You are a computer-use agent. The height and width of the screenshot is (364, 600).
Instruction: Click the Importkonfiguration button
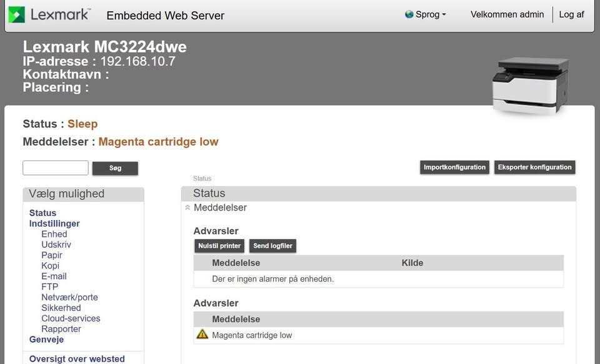454,167
